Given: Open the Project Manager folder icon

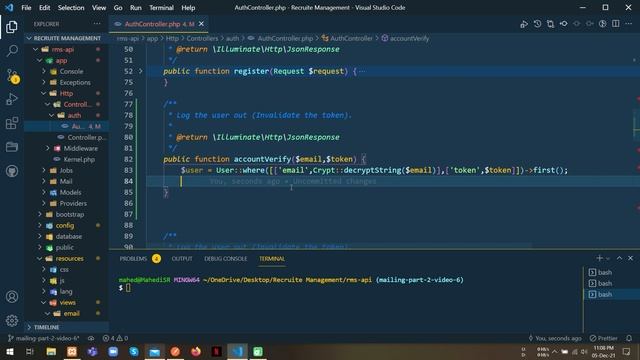Looking at the screenshot, I should click(12, 147).
